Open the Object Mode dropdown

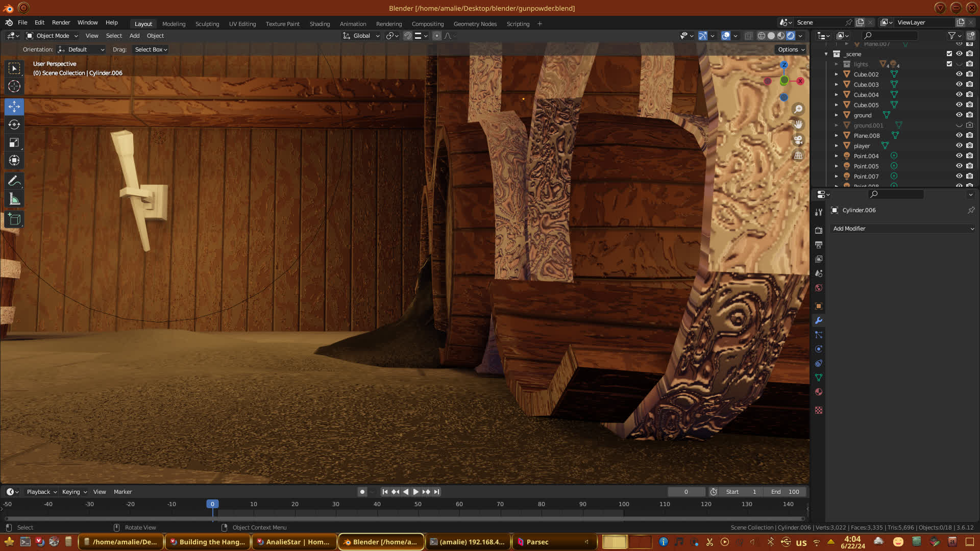tap(52, 36)
